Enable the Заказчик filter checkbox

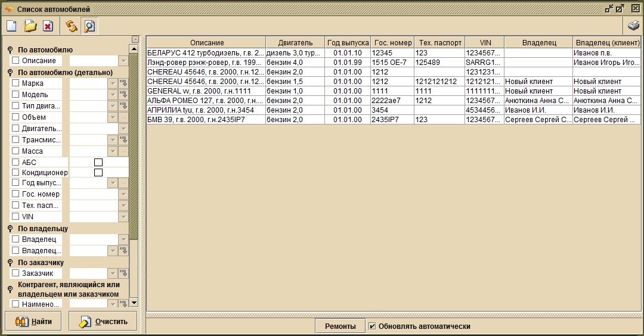(16, 273)
